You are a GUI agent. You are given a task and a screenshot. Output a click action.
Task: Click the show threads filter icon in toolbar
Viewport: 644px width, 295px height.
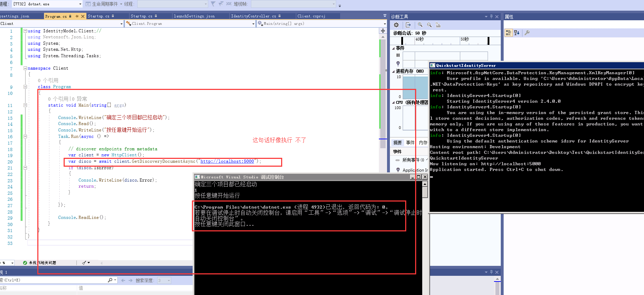click(213, 4)
